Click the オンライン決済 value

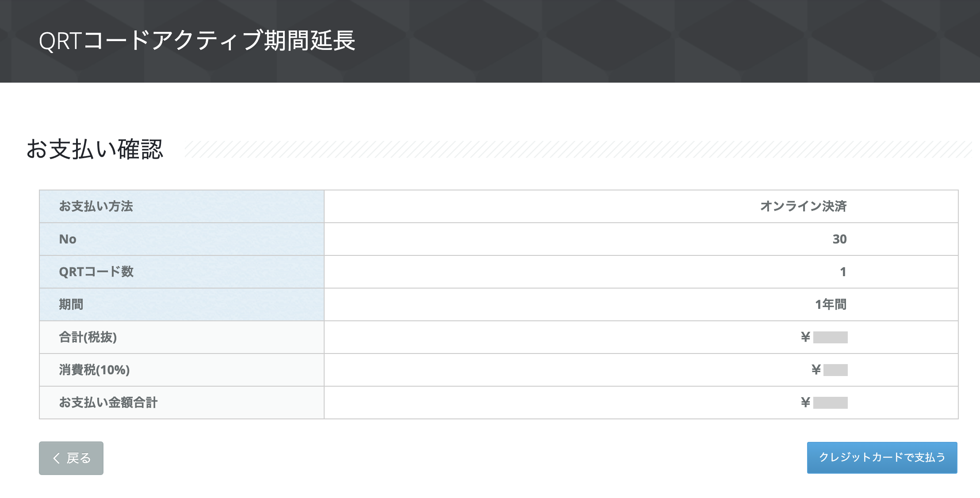click(x=803, y=206)
